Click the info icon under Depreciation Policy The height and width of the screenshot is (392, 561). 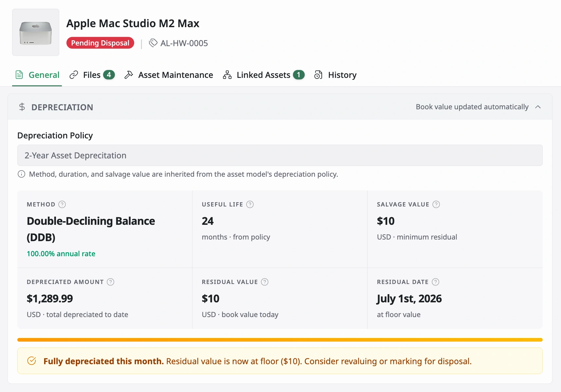pyautogui.click(x=21, y=174)
